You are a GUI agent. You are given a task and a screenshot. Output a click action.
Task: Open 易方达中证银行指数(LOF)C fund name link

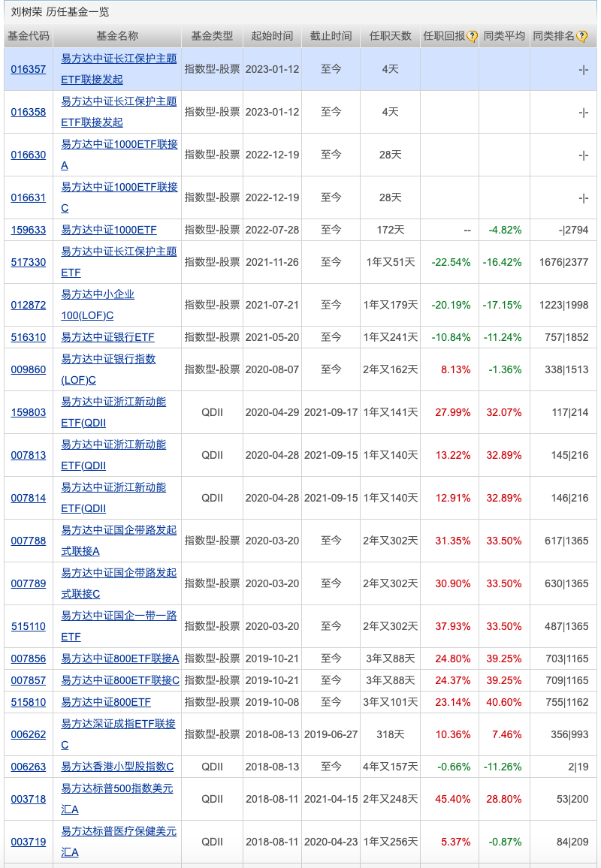[108, 369]
